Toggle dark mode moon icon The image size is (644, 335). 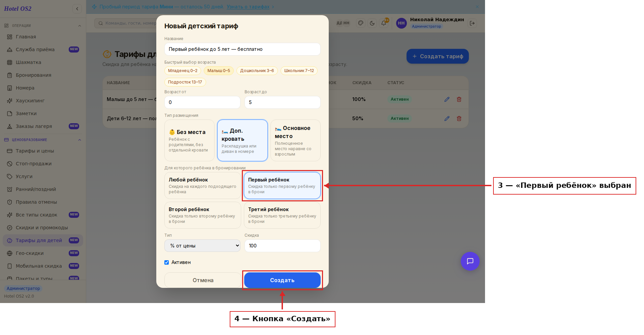372,23
